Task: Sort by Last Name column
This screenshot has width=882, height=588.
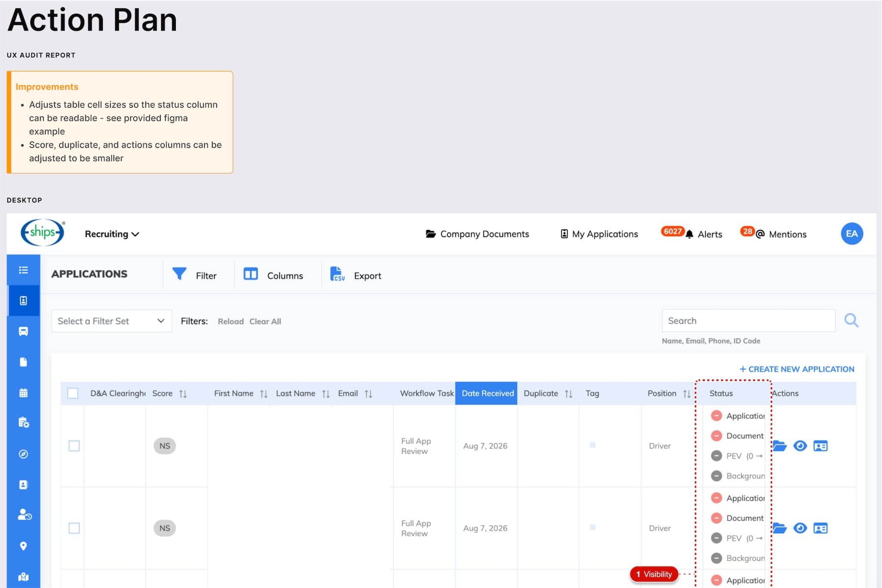Action: pos(326,394)
